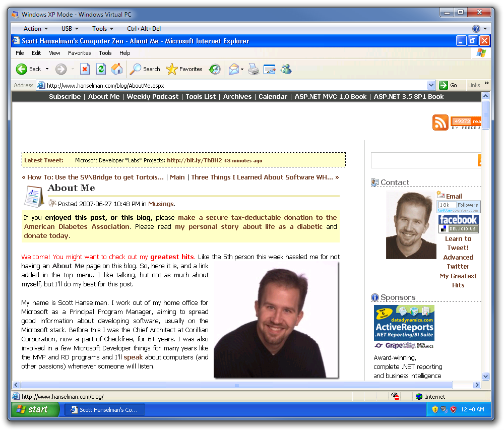Click the horizontal scrollbar right arrow
This screenshot has width=504, height=430.
477,385
